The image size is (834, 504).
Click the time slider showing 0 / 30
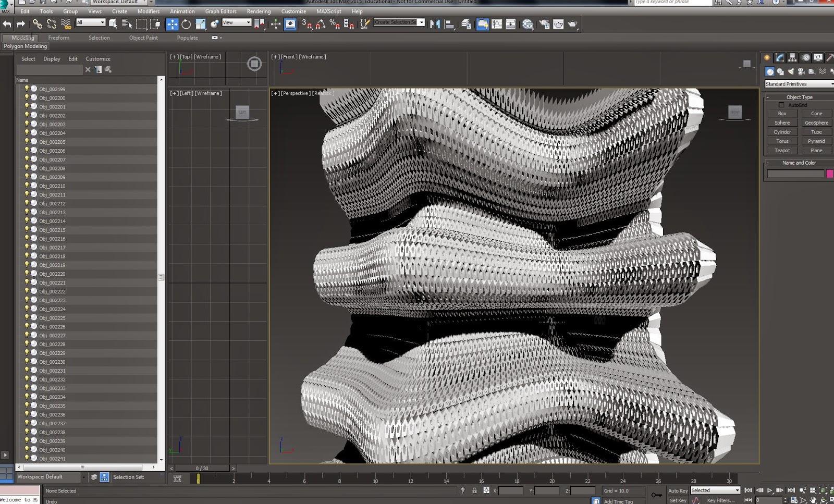click(x=202, y=468)
